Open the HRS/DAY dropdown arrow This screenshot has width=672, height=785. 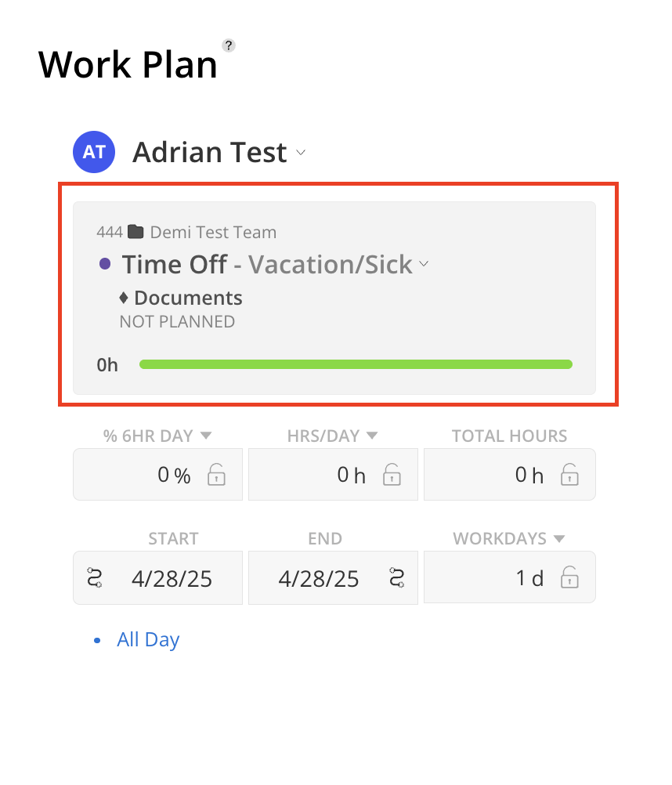[372, 436]
